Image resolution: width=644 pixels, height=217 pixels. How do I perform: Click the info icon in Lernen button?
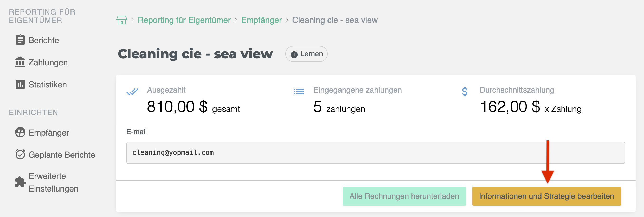294,54
